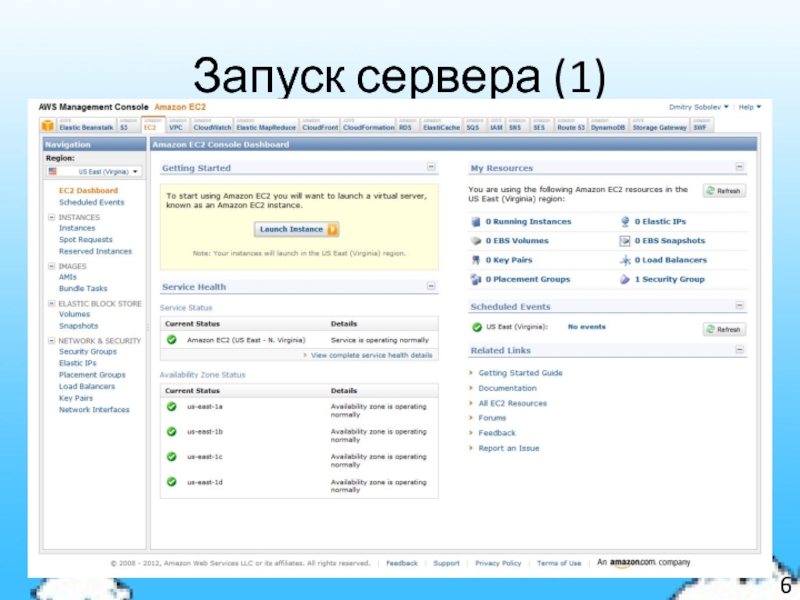The height and width of the screenshot is (600, 800).
Task: Collapse the INSTANCES navigation section
Action: [x=52, y=217]
